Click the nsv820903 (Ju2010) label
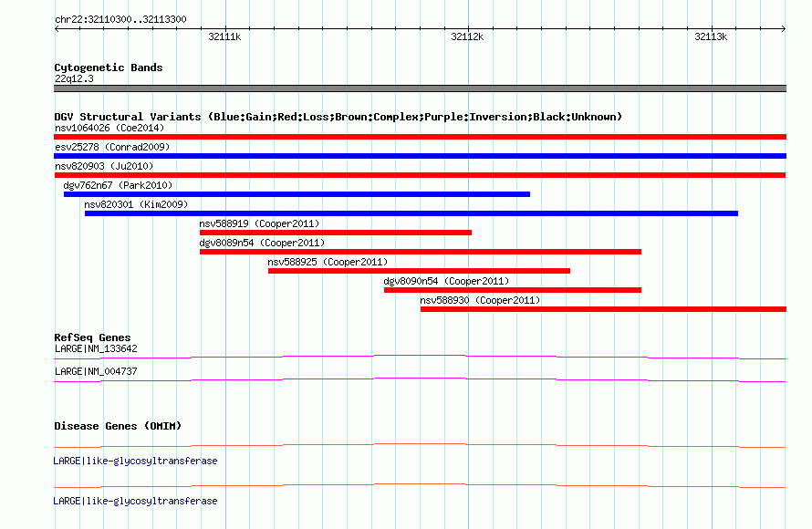812x529 pixels. [104, 166]
